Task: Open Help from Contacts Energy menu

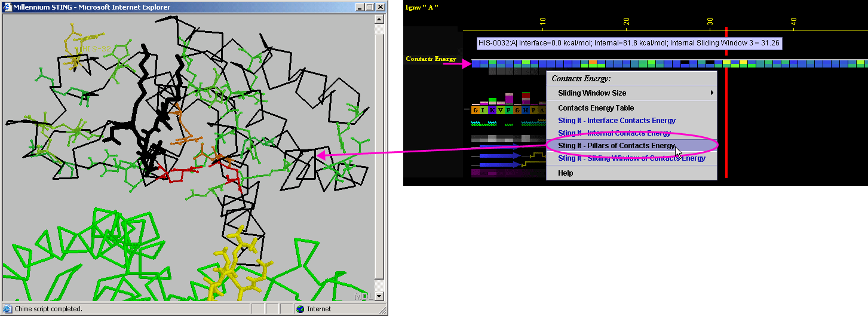Action: pyautogui.click(x=631, y=173)
